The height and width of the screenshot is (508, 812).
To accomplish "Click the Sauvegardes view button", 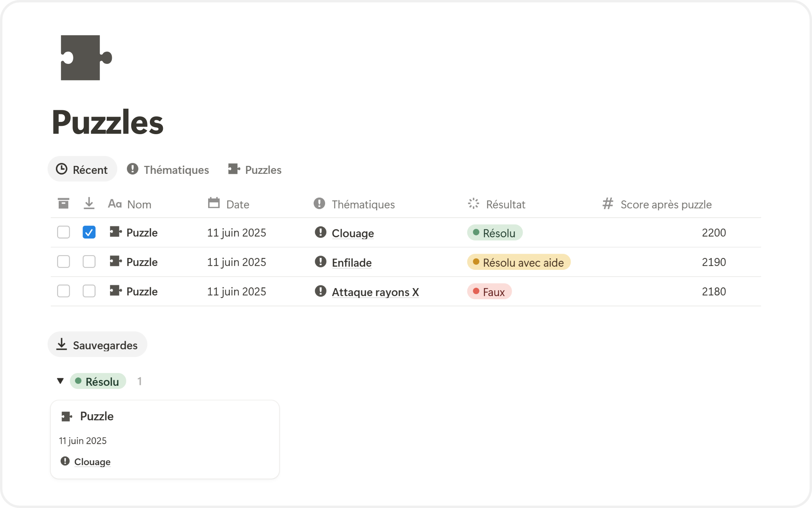I will 98,344.
